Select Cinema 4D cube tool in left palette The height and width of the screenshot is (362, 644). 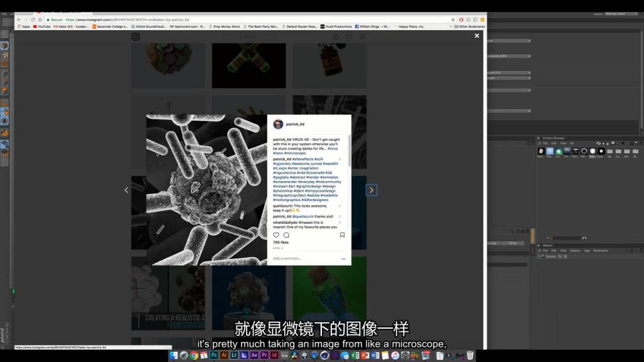point(4,45)
